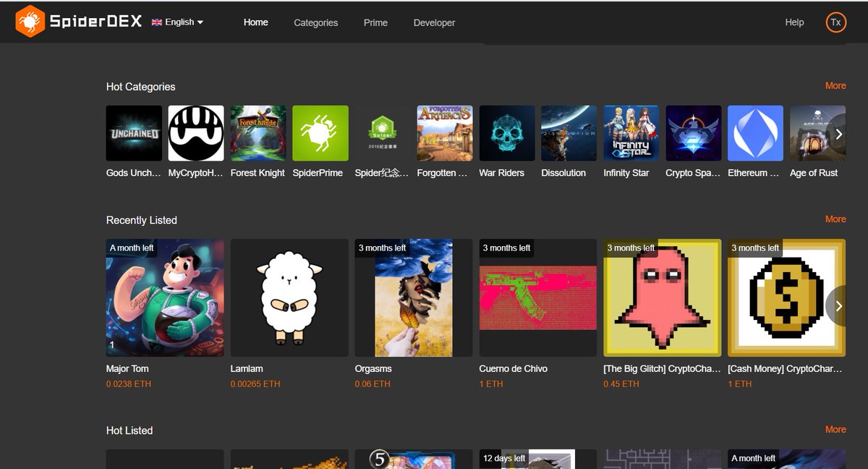
Task: Click the Lamlam title
Action: (247, 368)
